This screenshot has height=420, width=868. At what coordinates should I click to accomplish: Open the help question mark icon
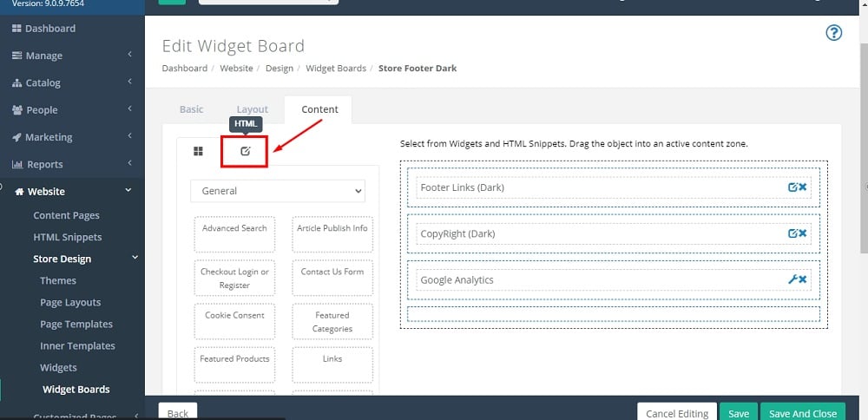click(833, 33)
